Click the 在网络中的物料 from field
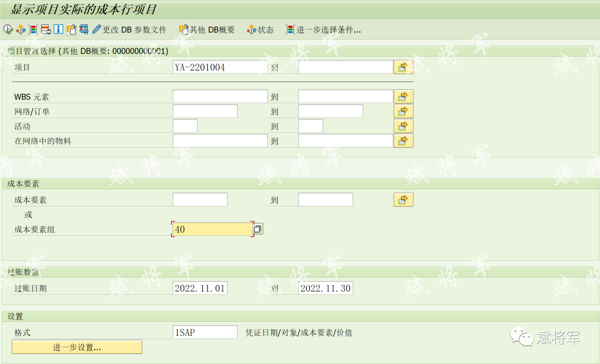The height and width of the screenshot is (364, 600). coord(220,141)
